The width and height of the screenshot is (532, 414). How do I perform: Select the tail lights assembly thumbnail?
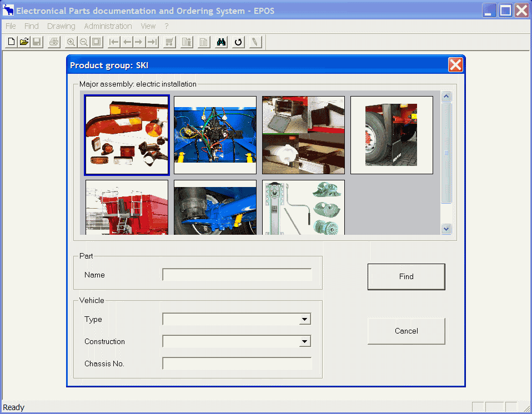pyautogui.click(x=127, y=135)
